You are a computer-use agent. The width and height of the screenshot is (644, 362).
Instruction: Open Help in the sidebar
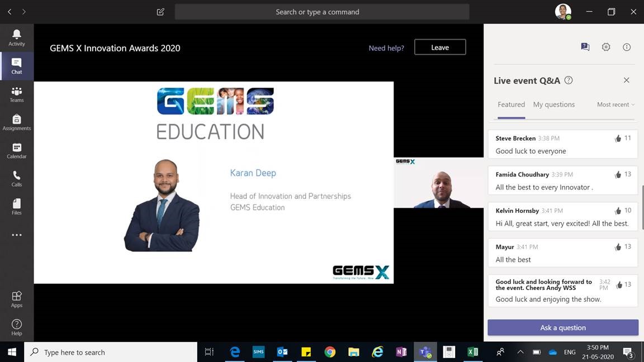pyautogui.click(x=16, y=327)
